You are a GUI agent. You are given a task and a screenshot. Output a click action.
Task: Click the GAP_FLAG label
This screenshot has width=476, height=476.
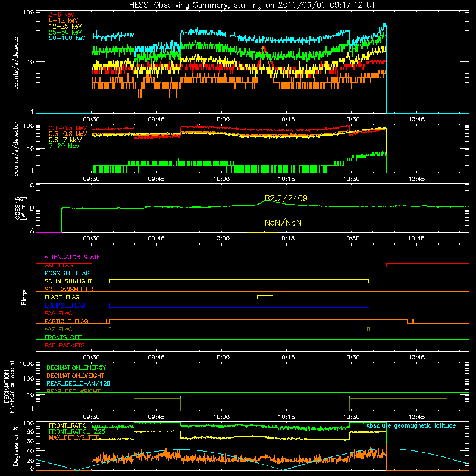(58, 265)
